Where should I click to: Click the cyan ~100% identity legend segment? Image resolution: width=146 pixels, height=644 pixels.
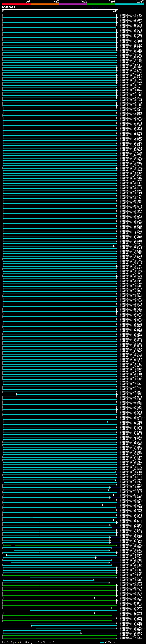(x=130, y=4)
